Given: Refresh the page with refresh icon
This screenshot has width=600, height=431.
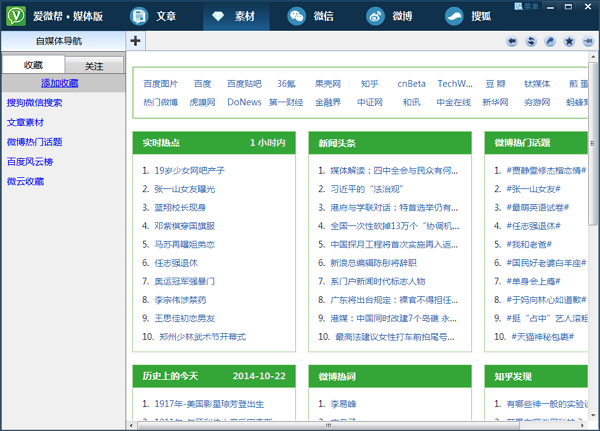Looking at the screenshot, I should [x=531, y=41].
